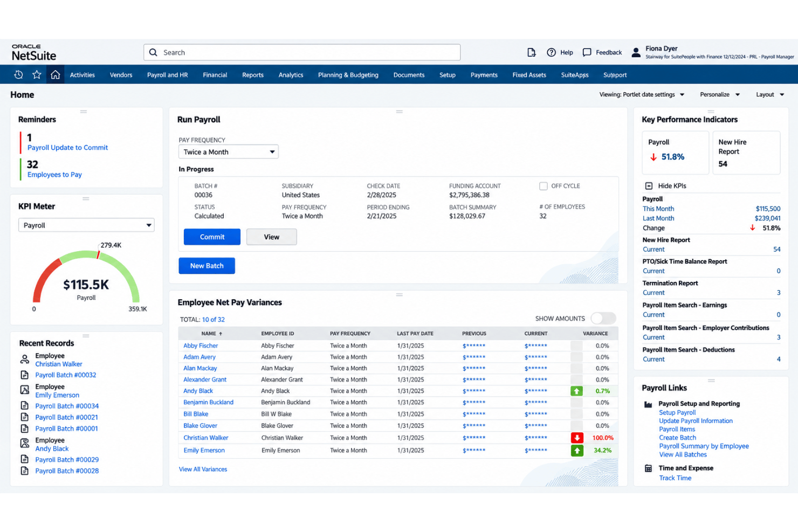Open the shortcuts star icon
The height and width of the screenshot is (532, 798).
tap(37, 75)
